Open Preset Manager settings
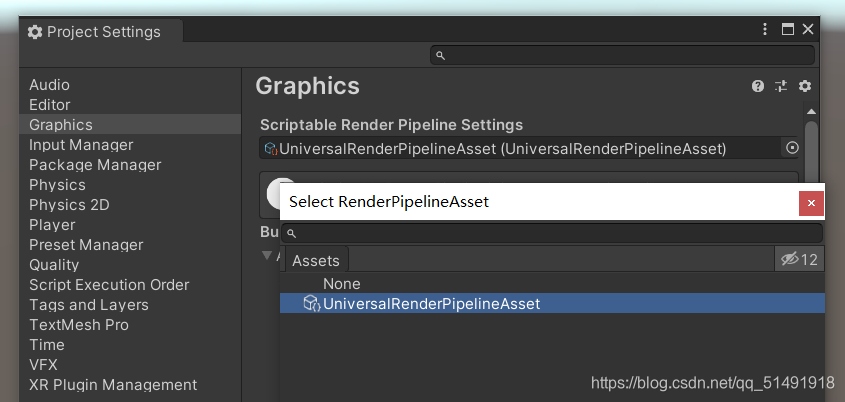 click(130, 245)
